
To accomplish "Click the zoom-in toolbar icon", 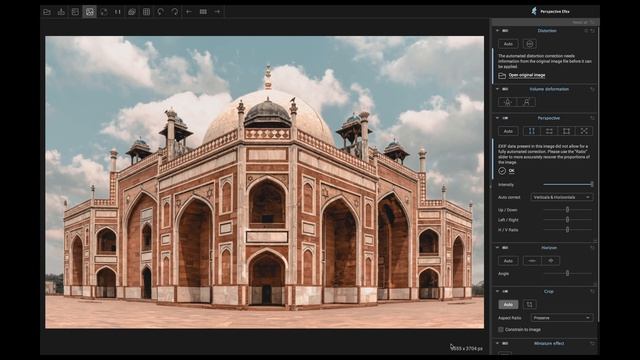I will pyautogui.click(x=217, y=12).
